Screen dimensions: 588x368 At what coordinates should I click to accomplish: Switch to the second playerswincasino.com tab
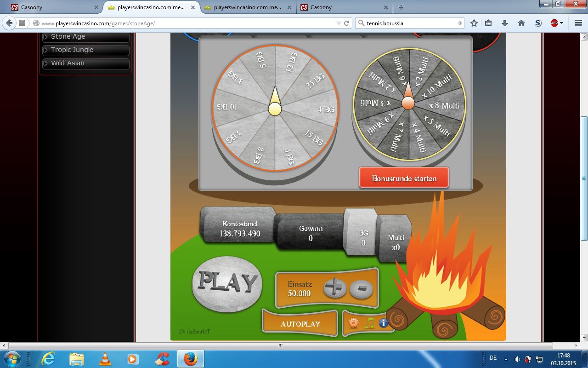248,7
